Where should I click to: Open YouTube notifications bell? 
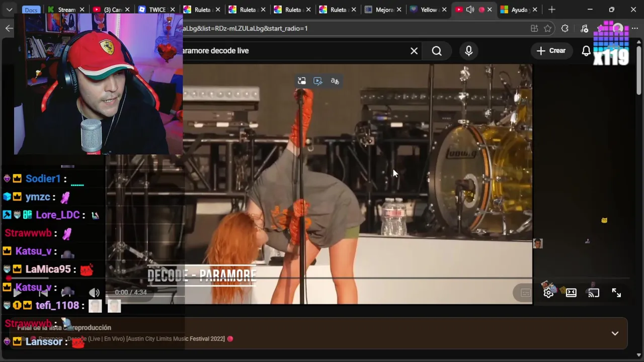coord(586,51)
